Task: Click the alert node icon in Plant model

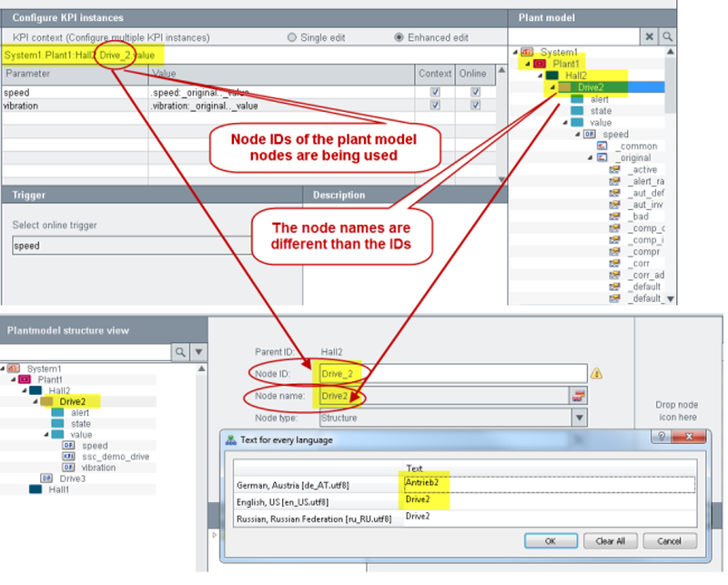Action: tap(577, 99)
